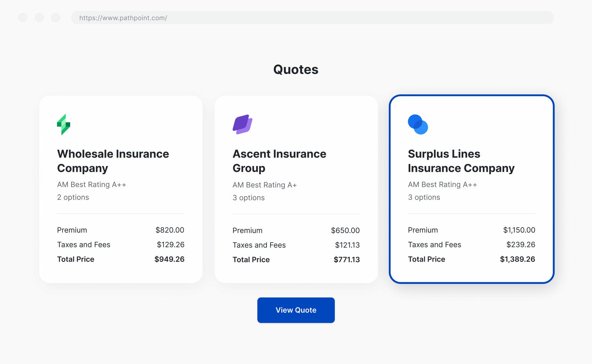Click the View Quote button
592x364 pixels.
pyautogui.click(x=296, y=310)
